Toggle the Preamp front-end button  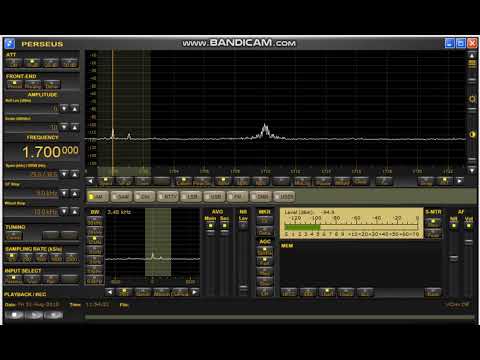pyautogui.click(x=33, y=84)
